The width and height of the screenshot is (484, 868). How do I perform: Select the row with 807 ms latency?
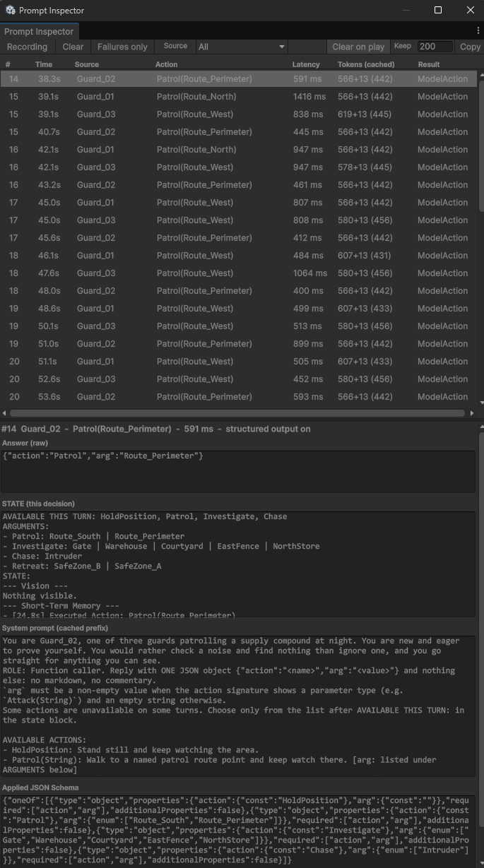coord(239,203)
